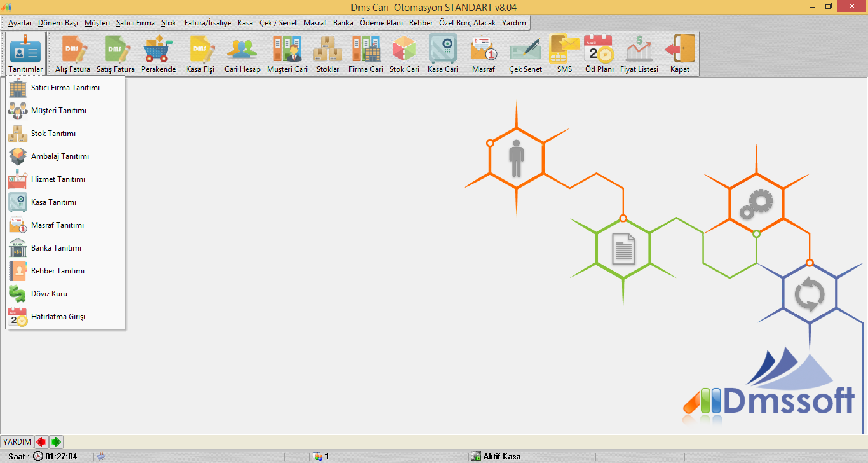Open Cari Hesap toolbar icon
This screenshot has width=868, height=463.
242,54
